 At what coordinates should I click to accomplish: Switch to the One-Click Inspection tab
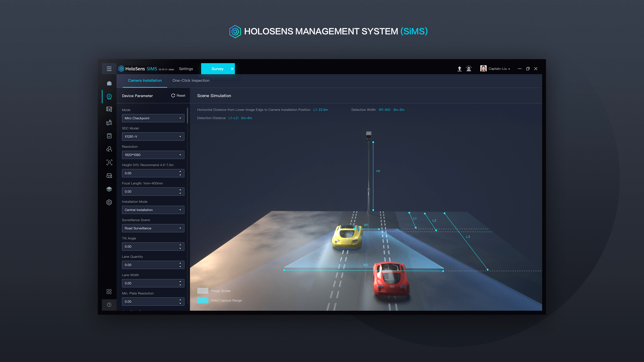(191, 80)
